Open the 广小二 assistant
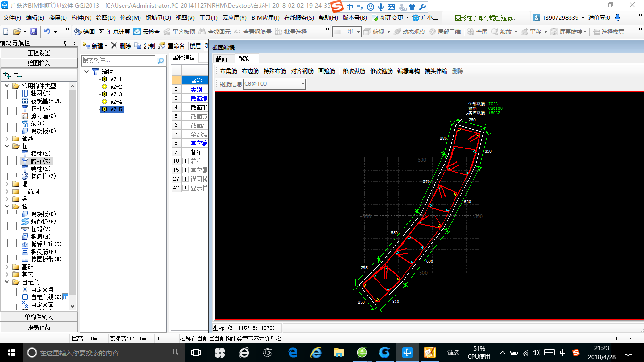 click(x=425, y=17)
